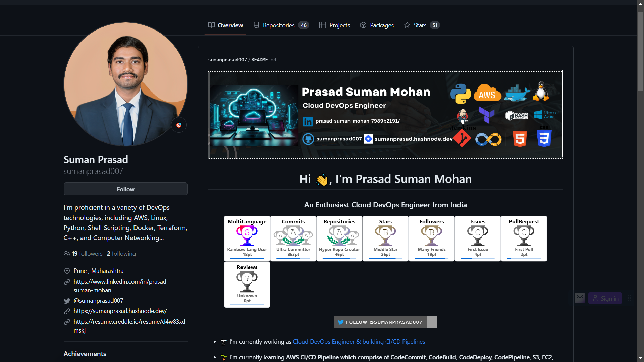
Task: Click the Hashnode blog link
Action: point(120,311)
